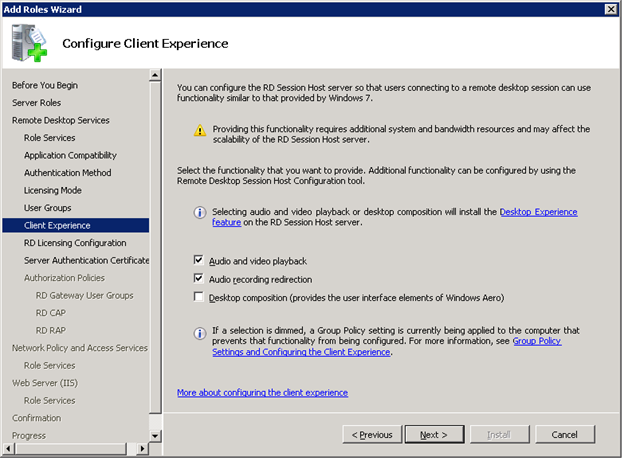This screenshot has height=461, width=624.
Task: Select Application Compatibility in the sidebar
Action: 70,155
